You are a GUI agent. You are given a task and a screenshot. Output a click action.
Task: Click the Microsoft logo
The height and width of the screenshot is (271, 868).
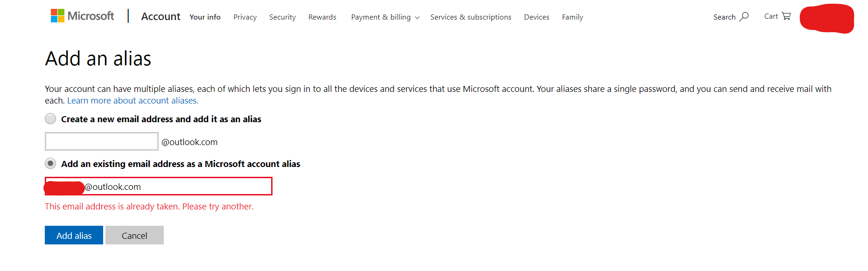coord(82,16)
